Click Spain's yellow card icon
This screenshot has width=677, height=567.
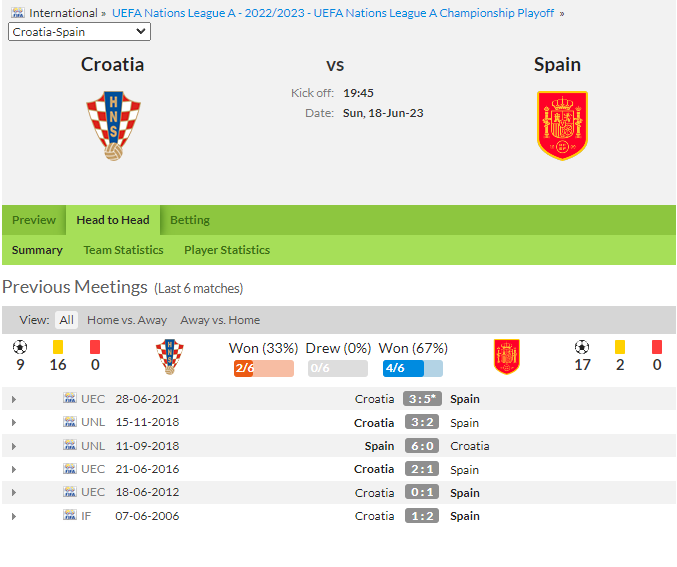point(620,347)
